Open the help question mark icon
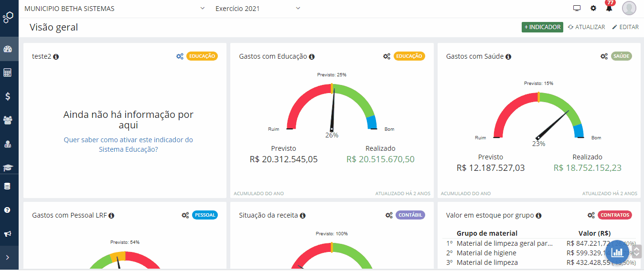 pos(7,210)
